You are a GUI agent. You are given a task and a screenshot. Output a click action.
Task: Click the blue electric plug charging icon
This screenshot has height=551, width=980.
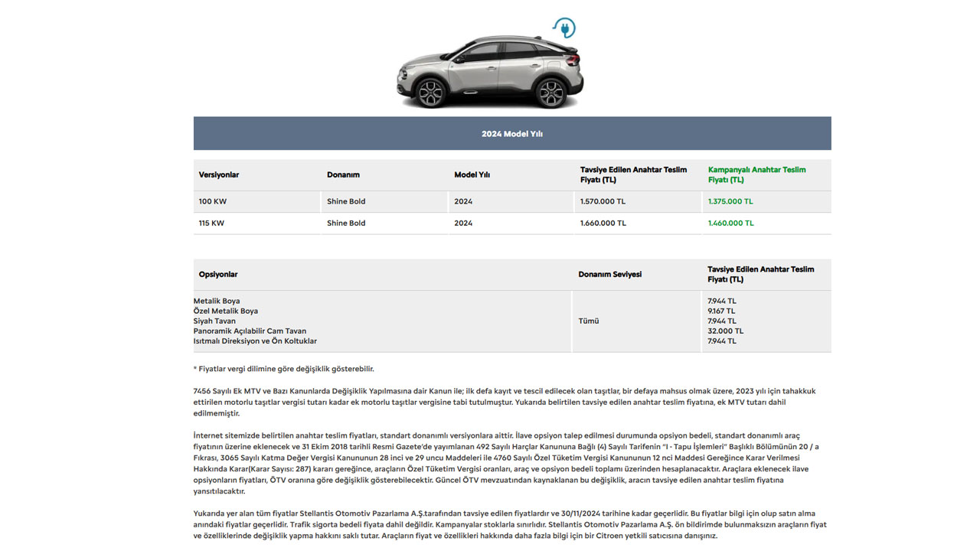point(565,28)
